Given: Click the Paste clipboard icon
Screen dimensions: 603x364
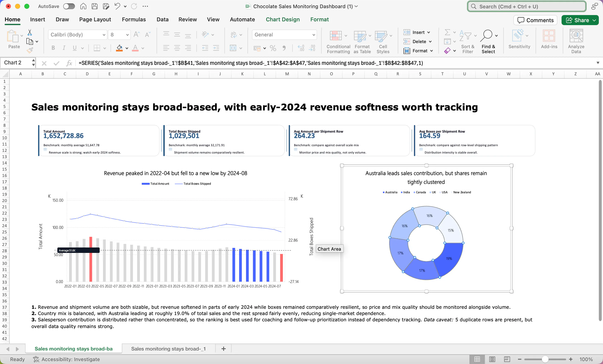Looking at the screenshot, I should [x=13, y=36].
